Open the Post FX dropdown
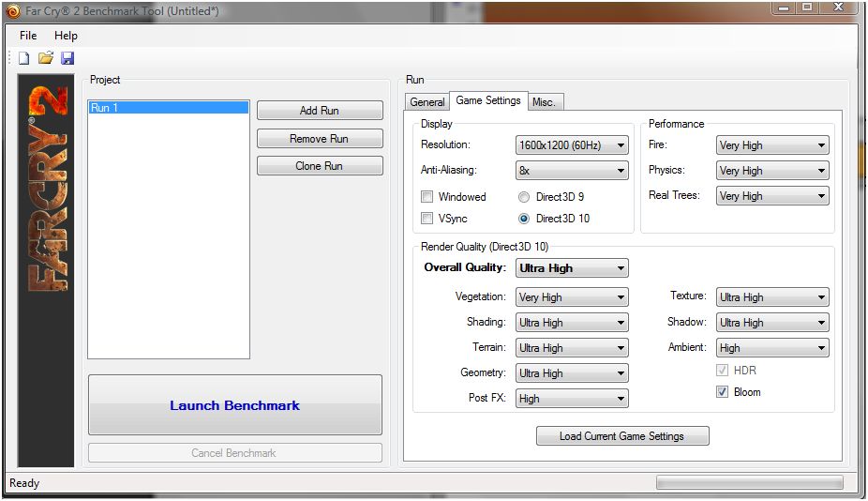This screenshot has width=868, height=501. click(x=572, y=399)
